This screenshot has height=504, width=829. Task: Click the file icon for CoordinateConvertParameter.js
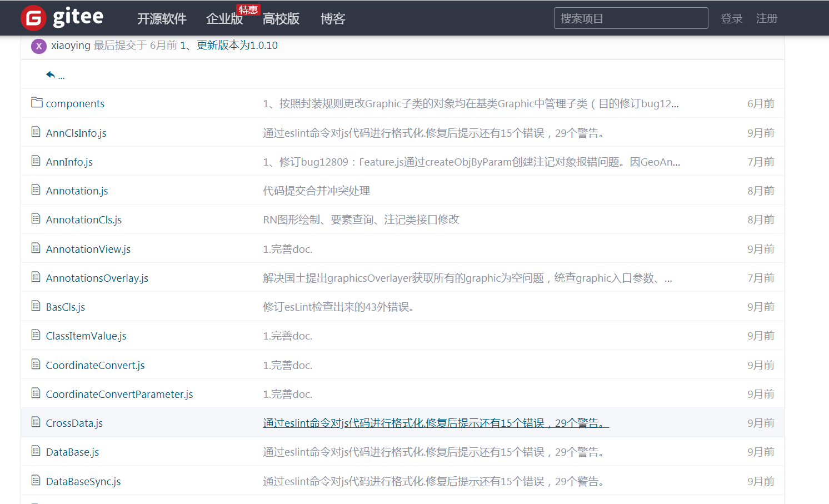36,393
